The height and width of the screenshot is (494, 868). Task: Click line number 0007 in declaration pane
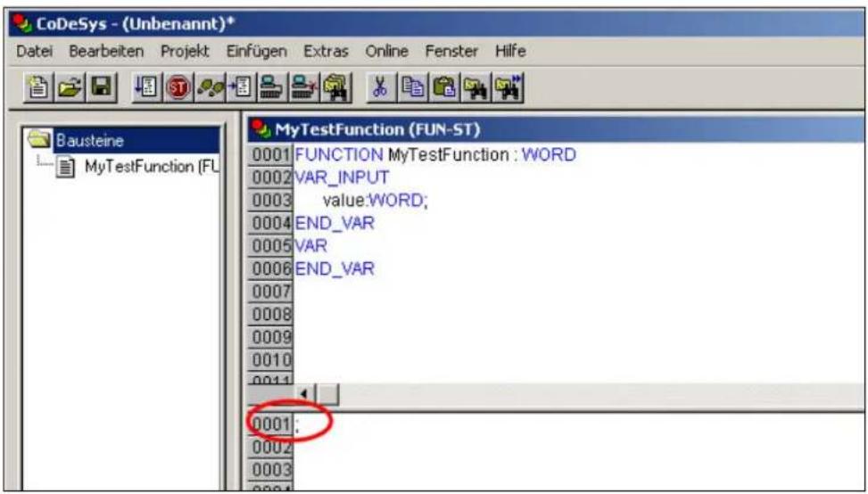[270, 292]
